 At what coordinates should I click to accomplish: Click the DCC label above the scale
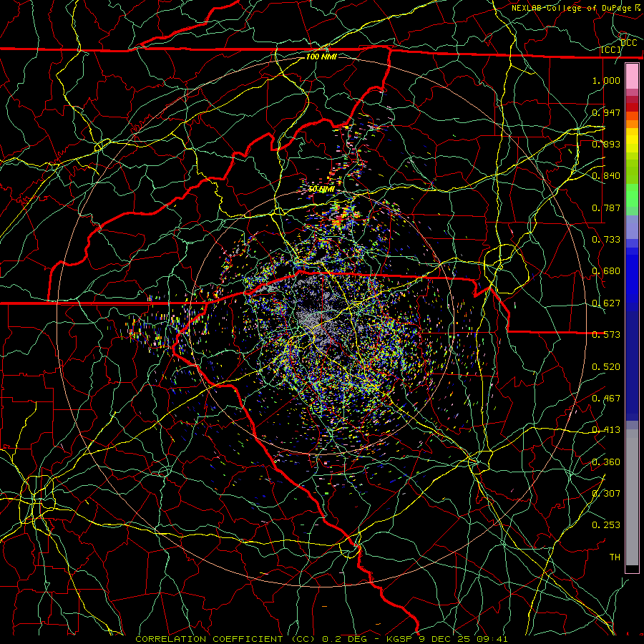pos(628,43)
